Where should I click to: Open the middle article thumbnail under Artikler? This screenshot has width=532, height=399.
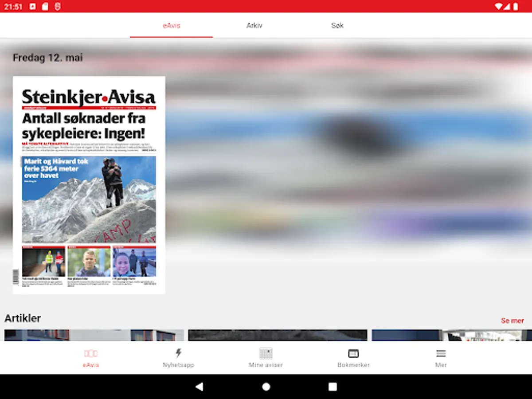point(278,335)
